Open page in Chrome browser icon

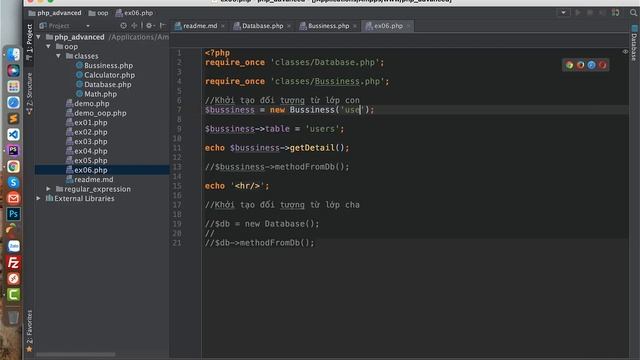(x=569, y=65)
